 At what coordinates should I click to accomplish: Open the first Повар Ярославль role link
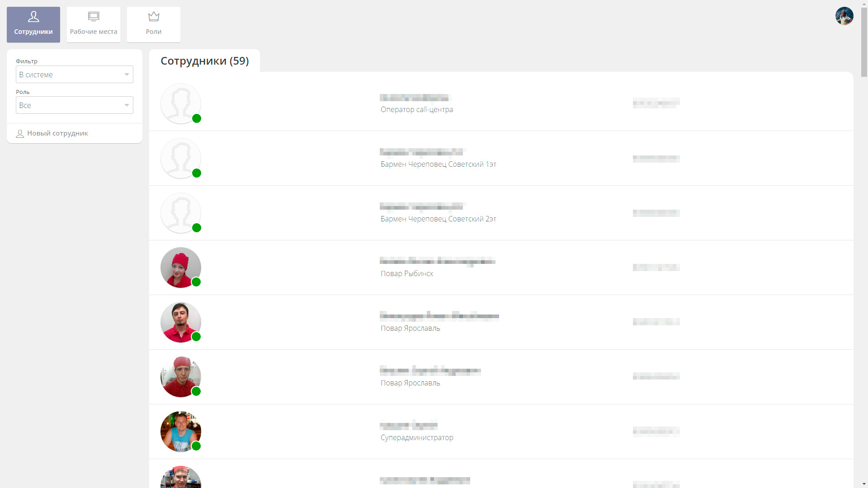point(410,328)
